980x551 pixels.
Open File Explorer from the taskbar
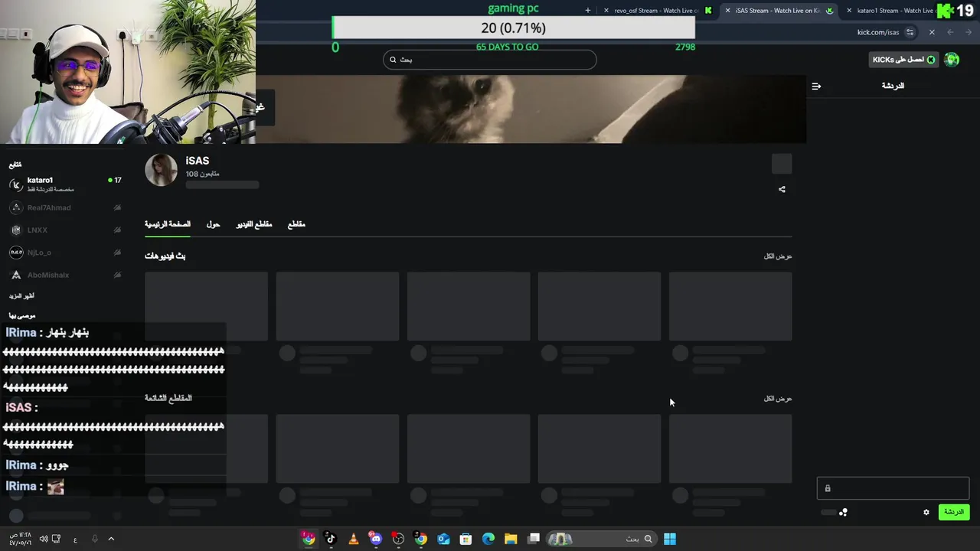[x=511, y=539]
